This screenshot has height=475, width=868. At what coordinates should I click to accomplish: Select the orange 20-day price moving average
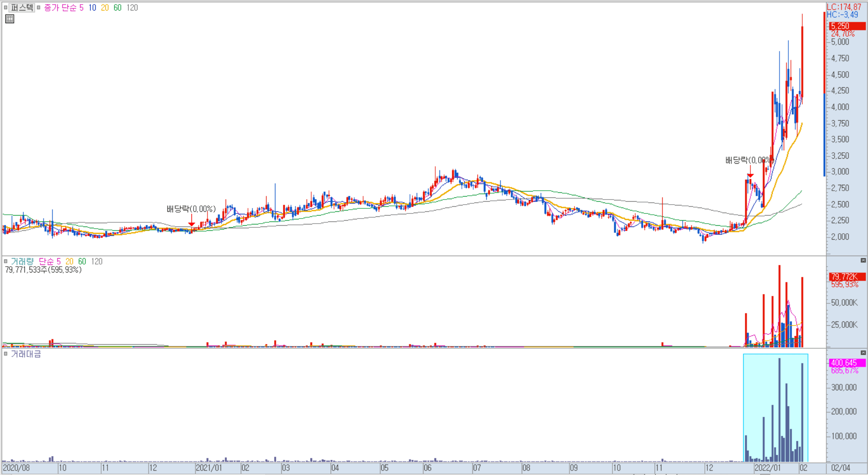(105, 8)
